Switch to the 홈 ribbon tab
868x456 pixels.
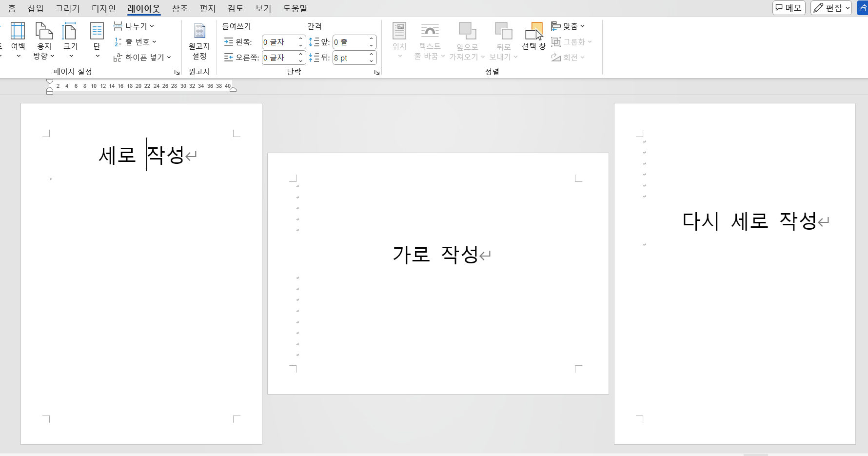(11, 8)
